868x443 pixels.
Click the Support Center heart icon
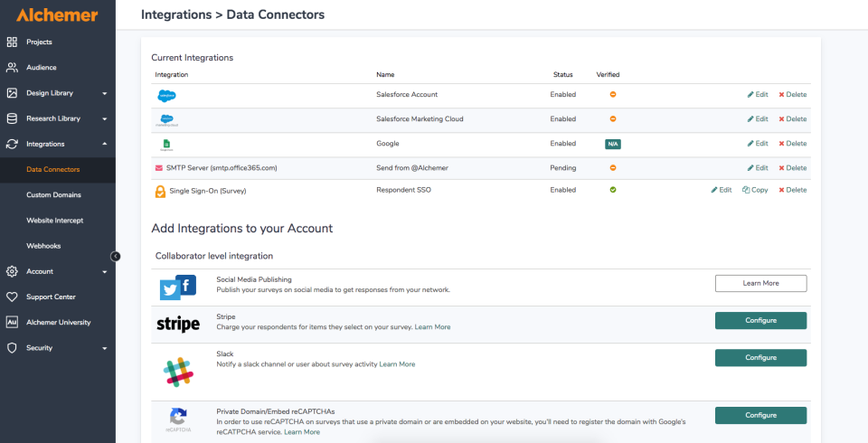12,297
